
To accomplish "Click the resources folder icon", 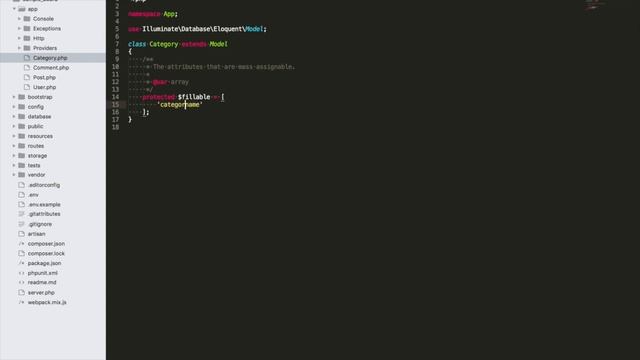I will coord(22,136).
